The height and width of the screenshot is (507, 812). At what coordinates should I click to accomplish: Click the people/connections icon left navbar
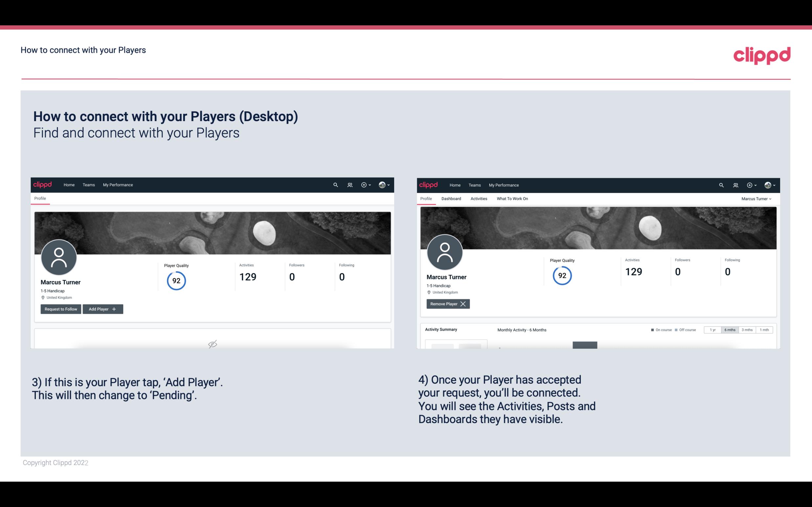point(349,185)
